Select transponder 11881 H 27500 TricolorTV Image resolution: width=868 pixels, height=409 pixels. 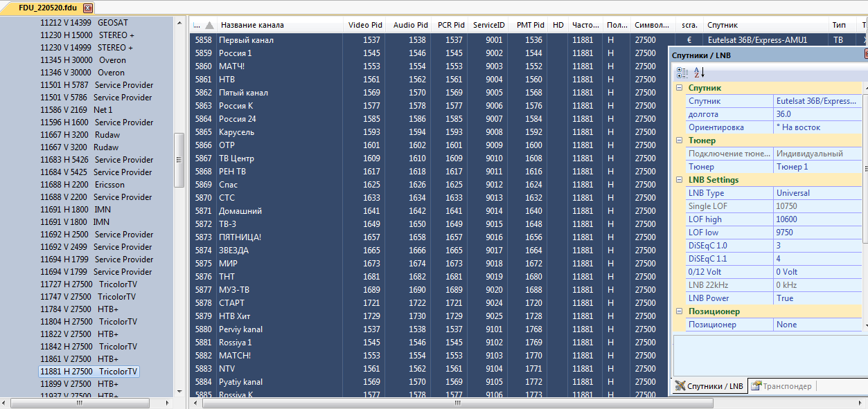89,372
